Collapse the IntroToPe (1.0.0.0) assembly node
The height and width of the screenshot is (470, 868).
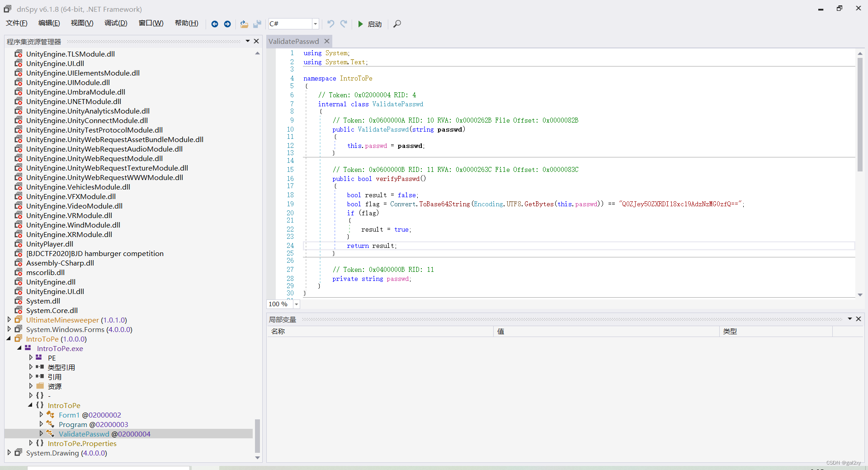(x=9, y=338)
